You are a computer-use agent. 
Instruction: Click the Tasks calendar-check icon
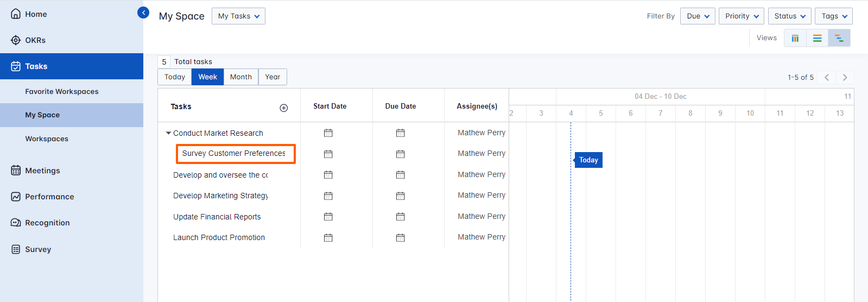point(16,66)
